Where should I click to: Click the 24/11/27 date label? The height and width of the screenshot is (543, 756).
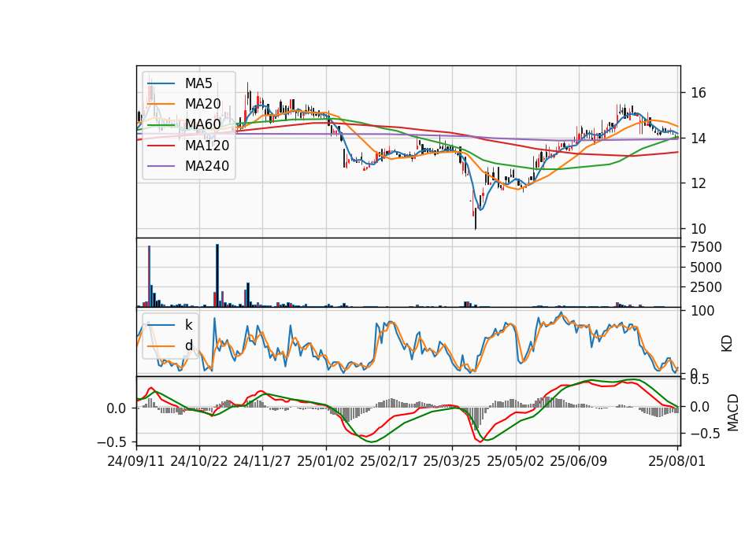[262, 461]
